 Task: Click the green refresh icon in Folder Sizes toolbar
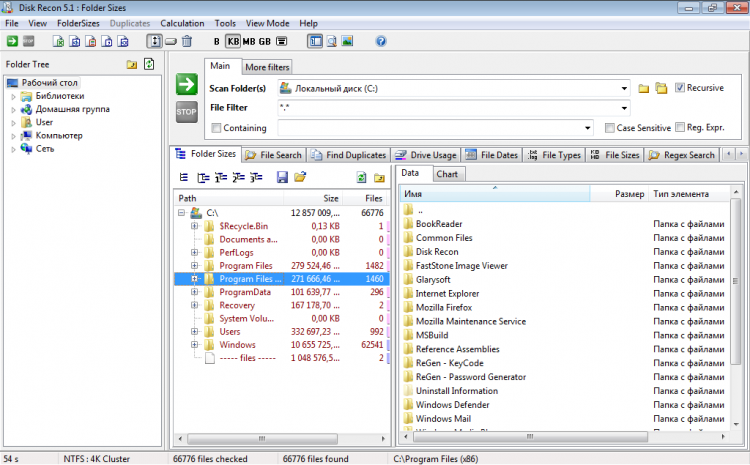(361, 178)
